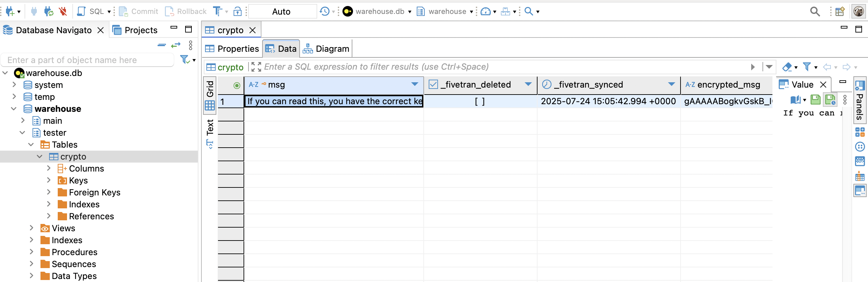Image resolution: width=868 pixels, height=282 pixels.
Task: Click the expand filter panel icon
Action: (256, 67)
